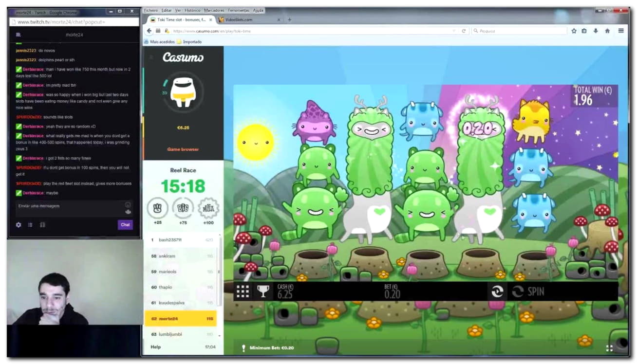
Task: Go back with the Firefox back arrow
Action: pos(149,31)
